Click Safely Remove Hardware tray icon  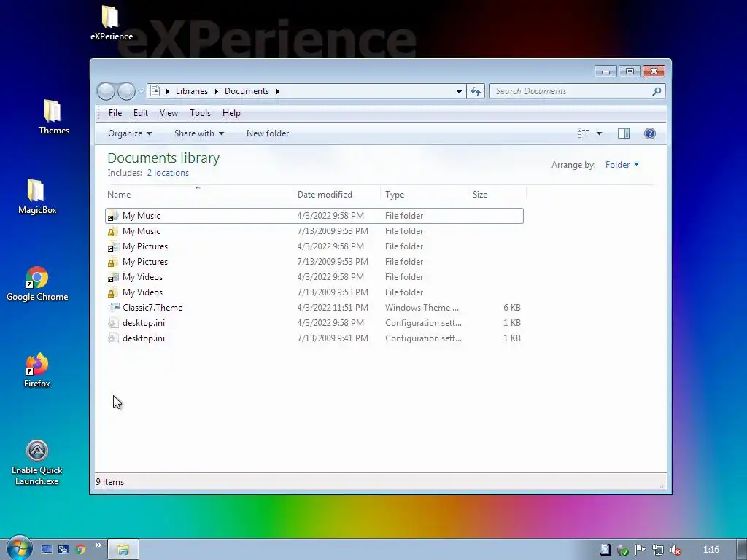[622, 550]
